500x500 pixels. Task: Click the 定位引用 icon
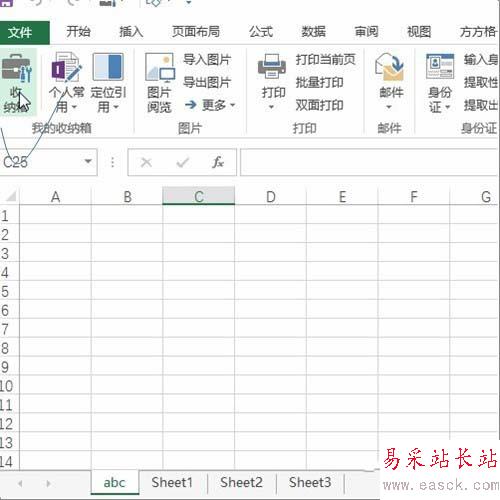(x=108, y=67)
